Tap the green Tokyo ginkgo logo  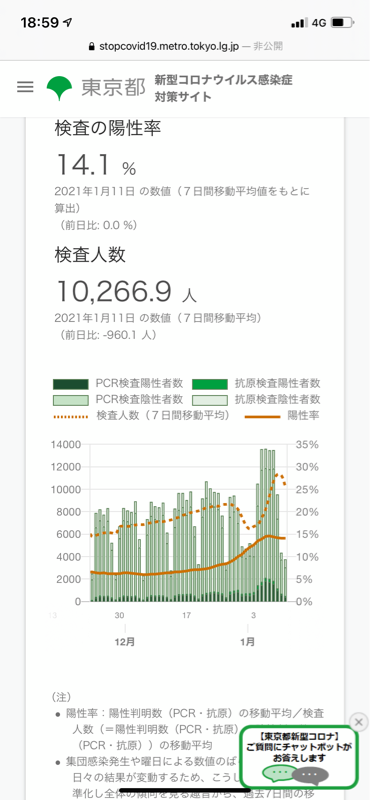click(x=60, y=88)
